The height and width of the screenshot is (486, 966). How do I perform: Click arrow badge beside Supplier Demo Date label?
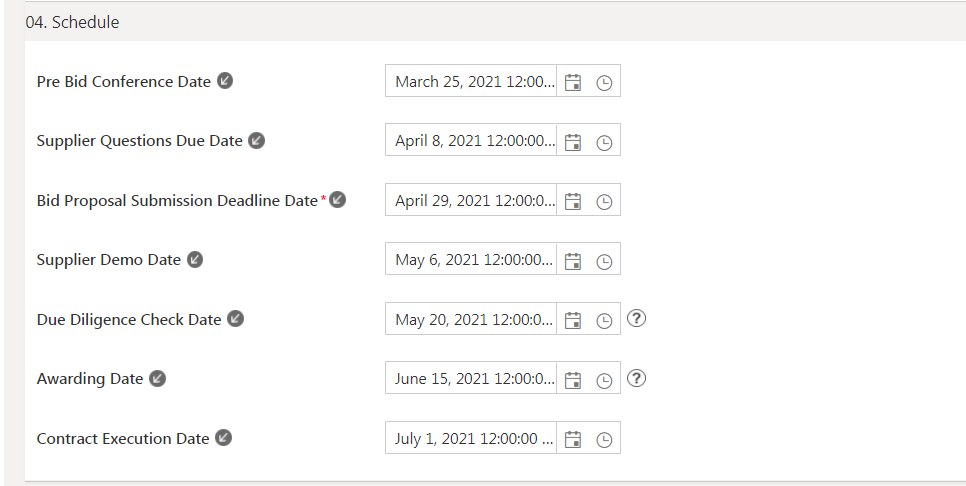tap(195, 260)
